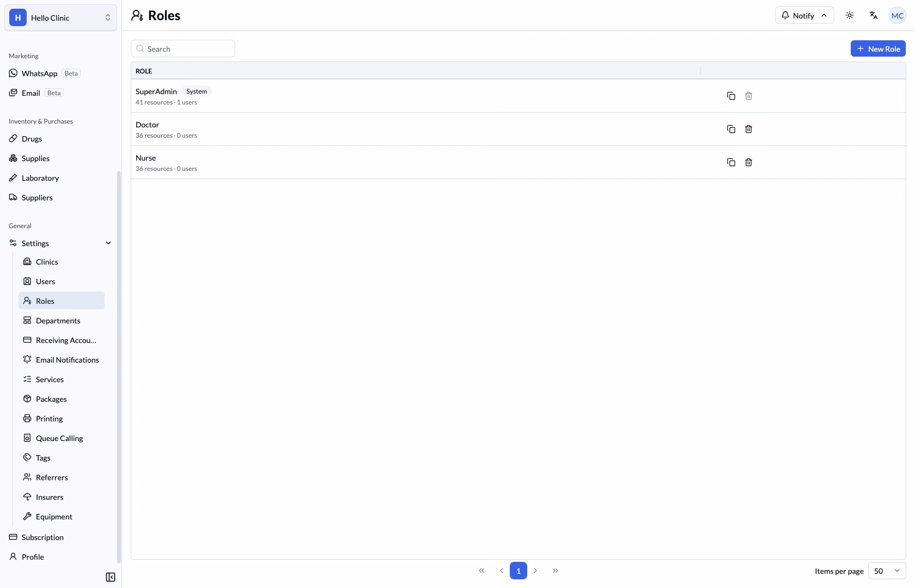The width and height of the screenshot is (915, 588).
Task: Click the Supplies boxes icon
Action: pyautogui.click(x=13, y=158)
